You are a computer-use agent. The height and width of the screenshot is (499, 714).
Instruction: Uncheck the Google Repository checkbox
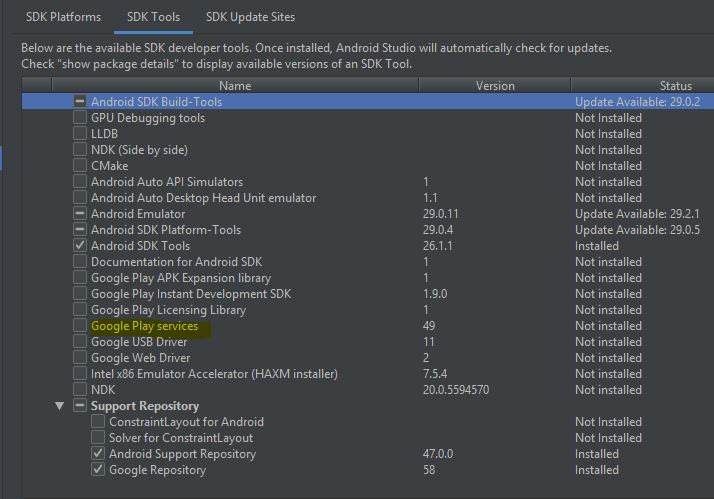(98, 470)
